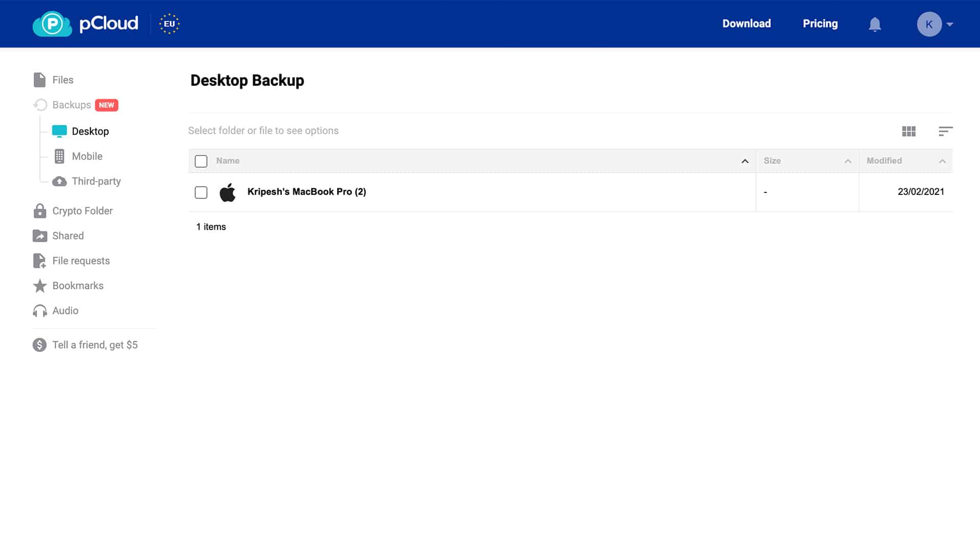Open Tell a friend, get $5
Screen dimensions: 980x551
[x=95, y=345]
